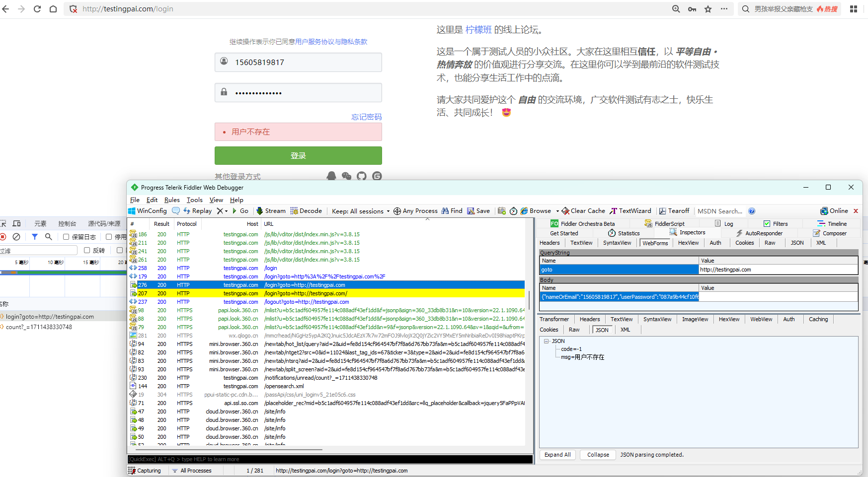
Task: Click the green 登录 login button
Action: (298, 155)
